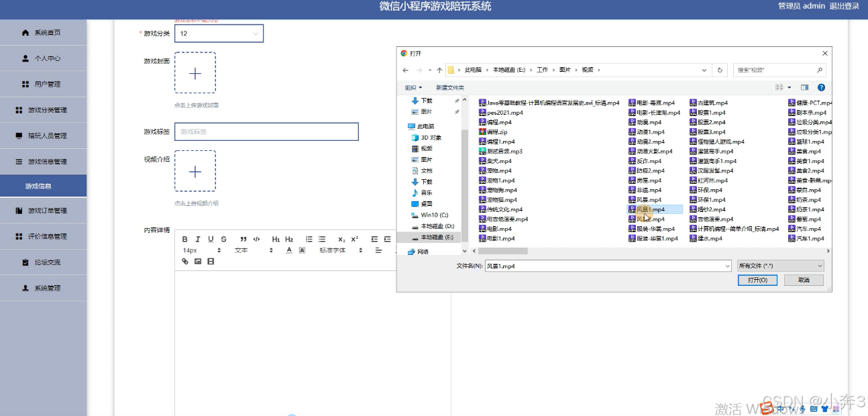Click 新建文件夹 in the file dialog
Screen dimensions: 868x416
pyautogui.click(x=449, y=87)
